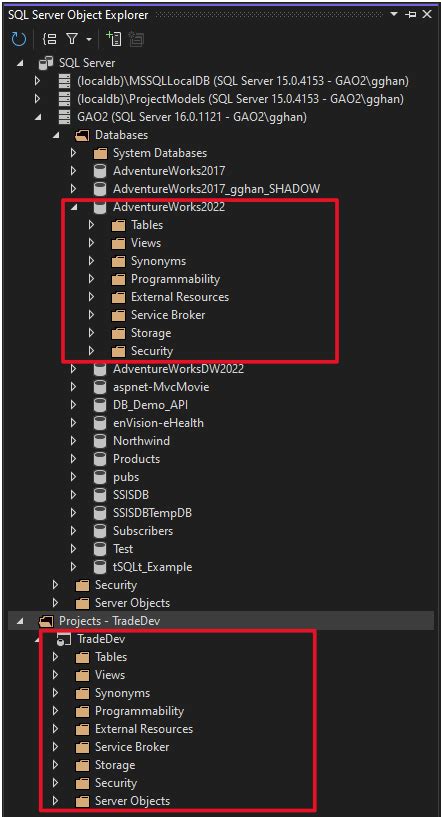Viewport: 441px width, 817px height.
Task: Select the enVision-eHealth database
Action: tap(158, 423)
